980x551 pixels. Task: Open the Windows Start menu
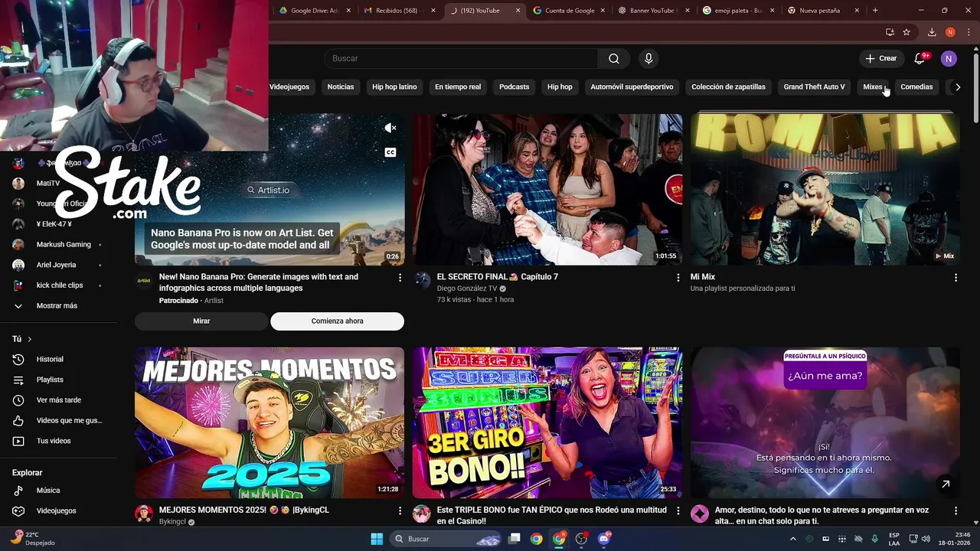[377, 539]
